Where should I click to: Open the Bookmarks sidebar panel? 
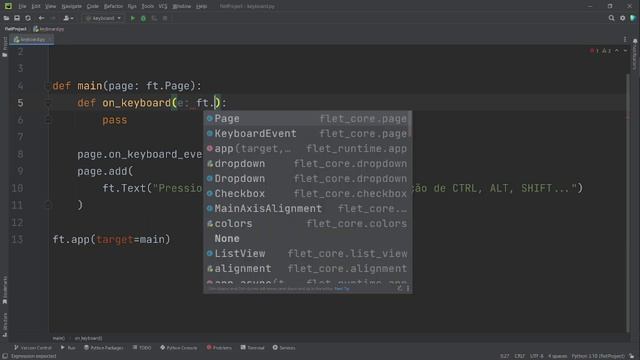[x=4, y=289]
